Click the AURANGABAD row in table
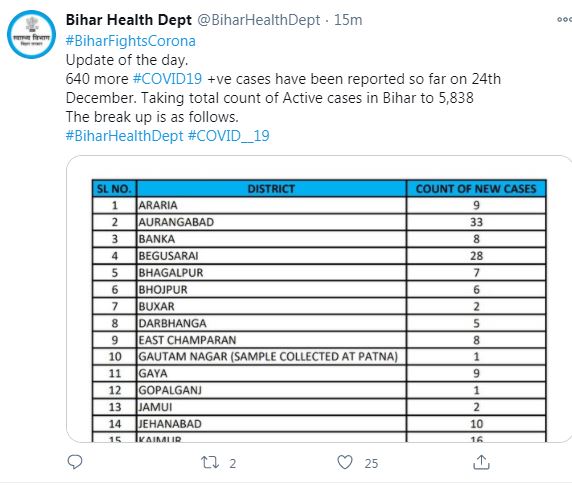Viewport: 572px width, 485px height. coord(319,222)
